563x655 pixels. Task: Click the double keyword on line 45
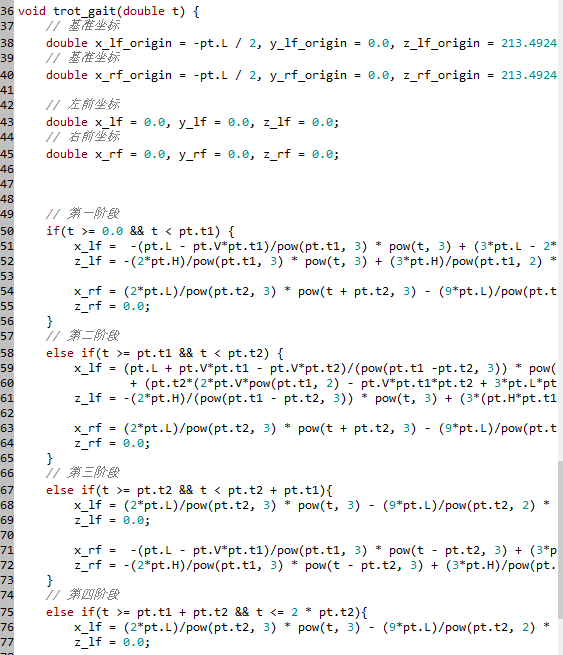tap(67, 154)
